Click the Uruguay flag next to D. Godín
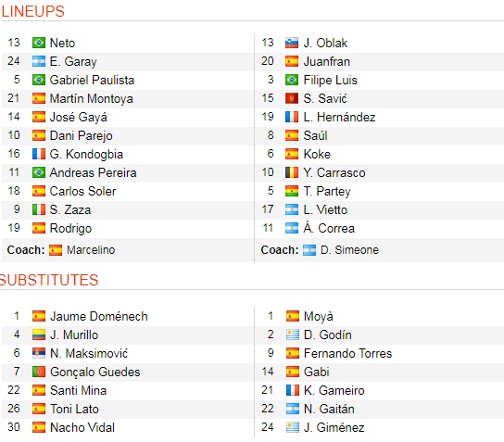Screen dimensions: 504x442 pyautogui.click(x=292, y=335)
